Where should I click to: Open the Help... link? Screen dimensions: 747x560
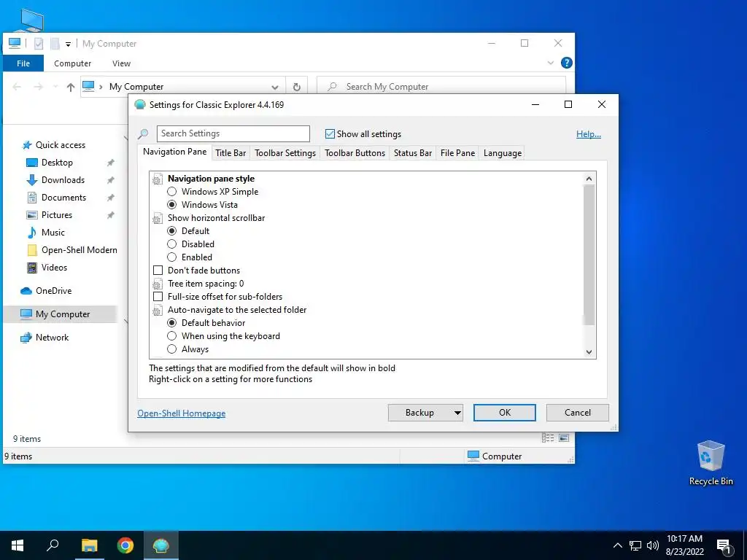click(x=589, y=134)
